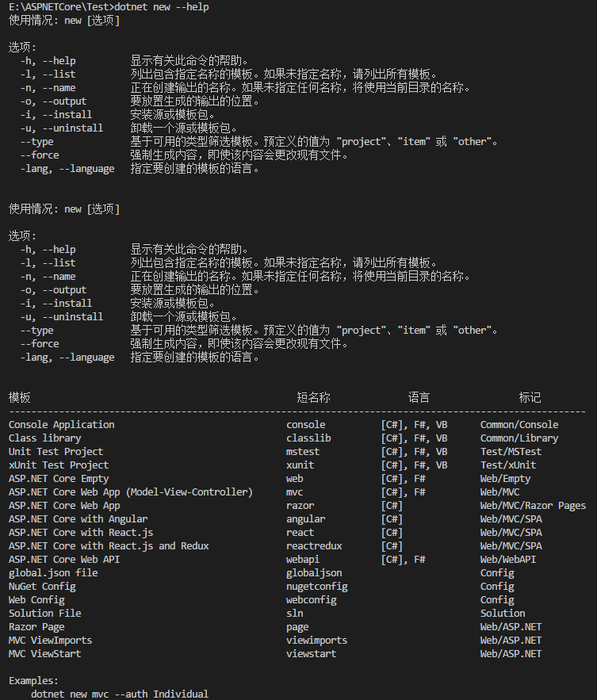Select the 'nugetconfig' short name
Viewport: 597px width, 700px height.
317,586
